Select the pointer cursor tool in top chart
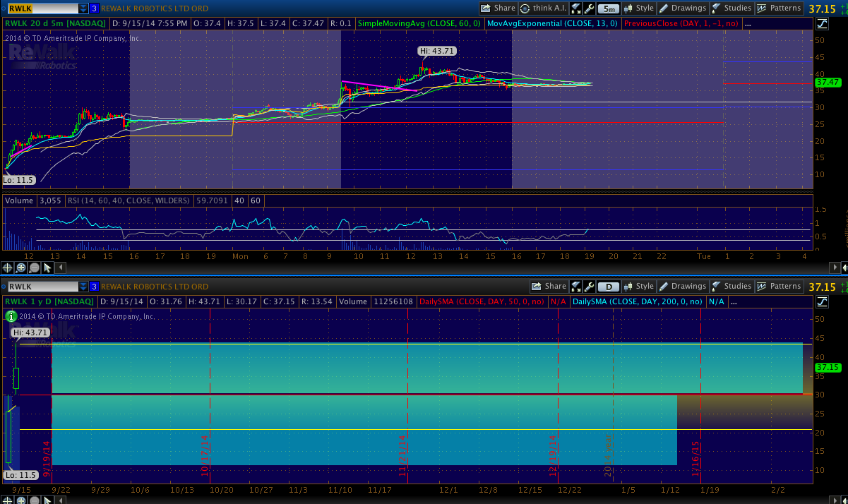The width and height of the screenshot is (848, 504). tap(48, 268)
